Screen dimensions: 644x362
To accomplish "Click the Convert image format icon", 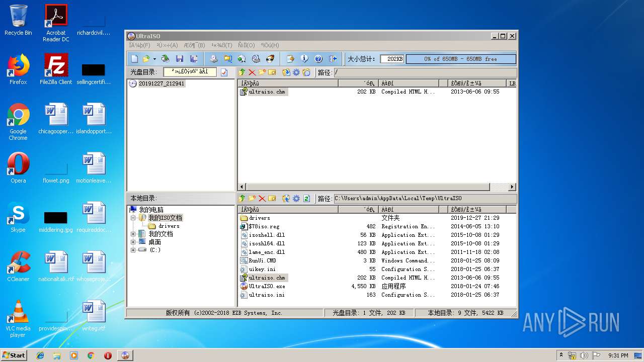I will [x=242, y=59].
